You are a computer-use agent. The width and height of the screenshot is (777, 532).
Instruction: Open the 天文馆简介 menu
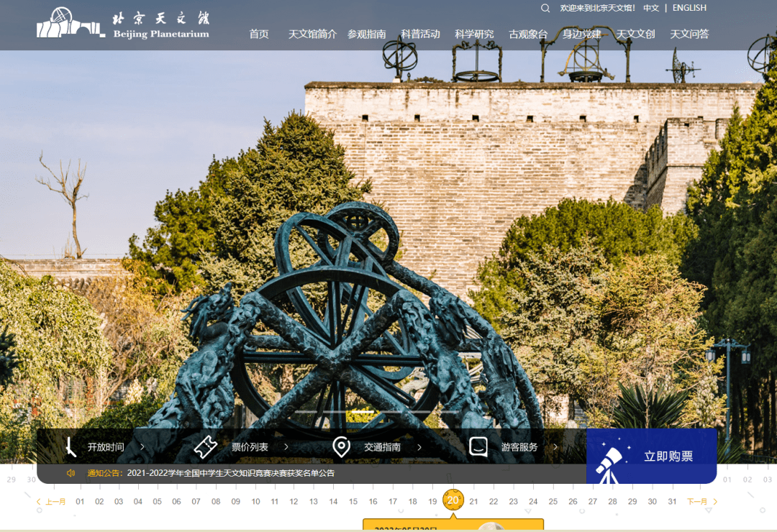(312, 34)
